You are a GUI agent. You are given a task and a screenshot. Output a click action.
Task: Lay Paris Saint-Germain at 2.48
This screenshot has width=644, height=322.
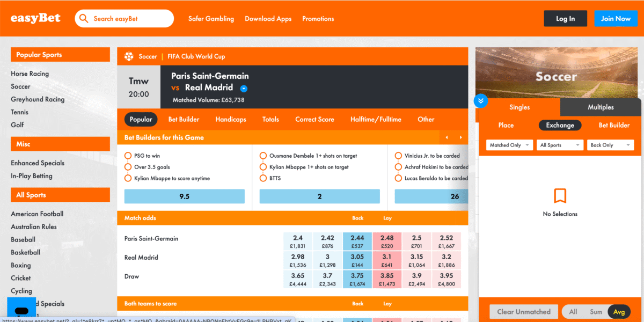tap(387, 241)
